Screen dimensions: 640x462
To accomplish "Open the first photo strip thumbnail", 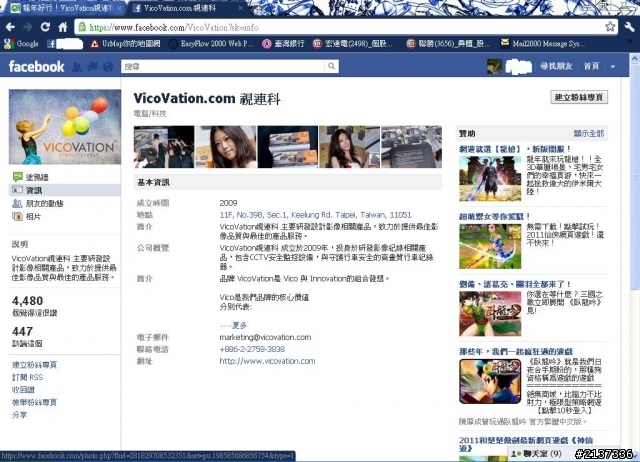I will (164, 147).
